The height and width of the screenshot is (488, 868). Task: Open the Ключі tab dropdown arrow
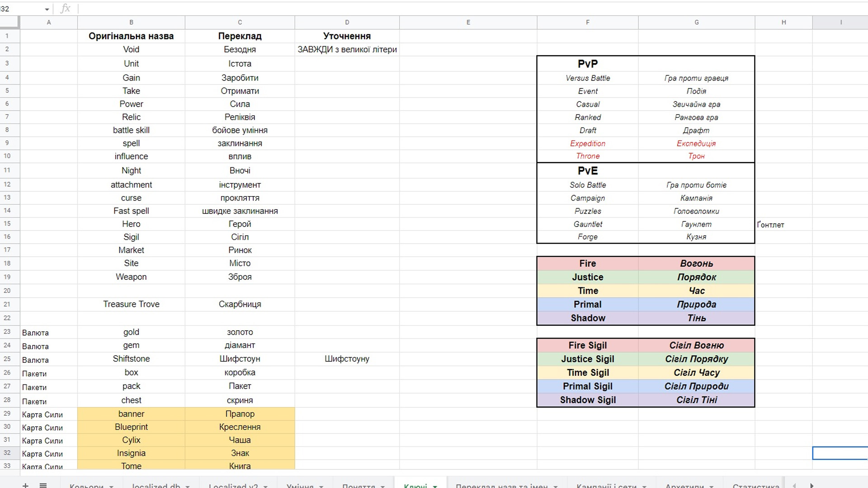[435, 486]
